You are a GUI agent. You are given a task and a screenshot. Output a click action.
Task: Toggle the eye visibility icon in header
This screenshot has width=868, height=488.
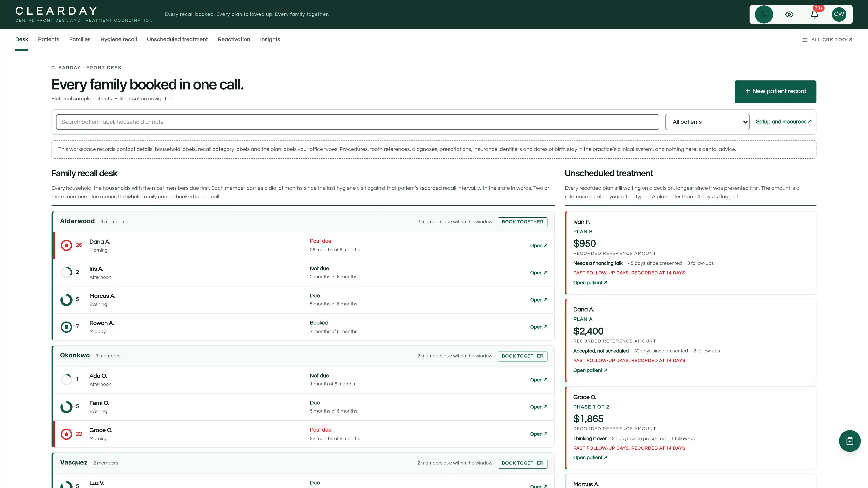[x=789, y=14]
